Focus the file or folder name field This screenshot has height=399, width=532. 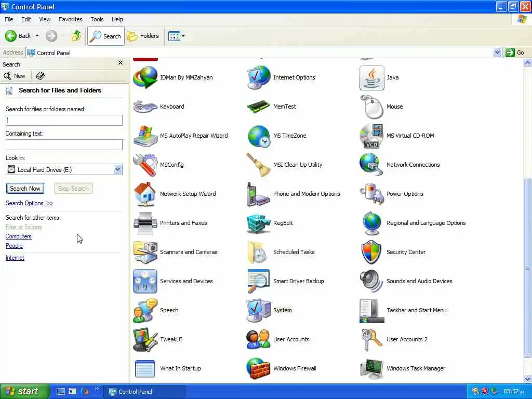pos(64,120)
